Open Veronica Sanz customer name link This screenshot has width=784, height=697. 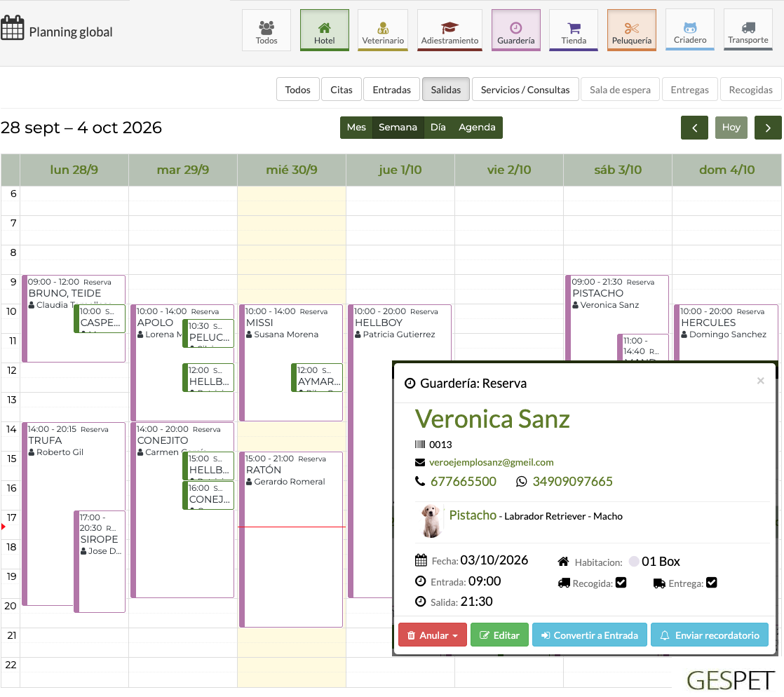point(492,419)
